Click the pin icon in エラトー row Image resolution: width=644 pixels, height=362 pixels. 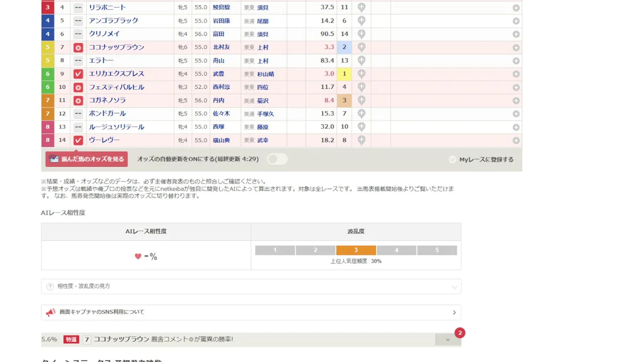(361, 60)
